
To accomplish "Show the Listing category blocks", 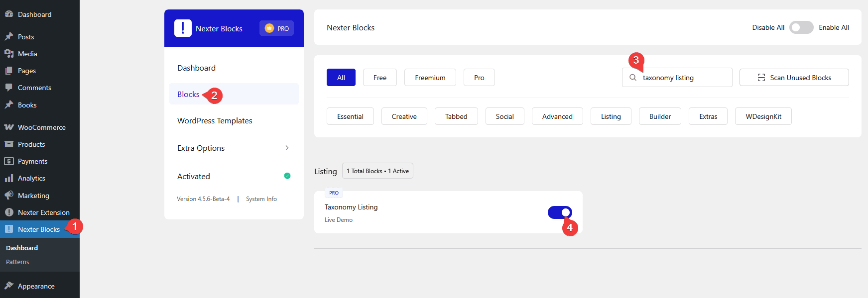I will click(x=611, y=116).
